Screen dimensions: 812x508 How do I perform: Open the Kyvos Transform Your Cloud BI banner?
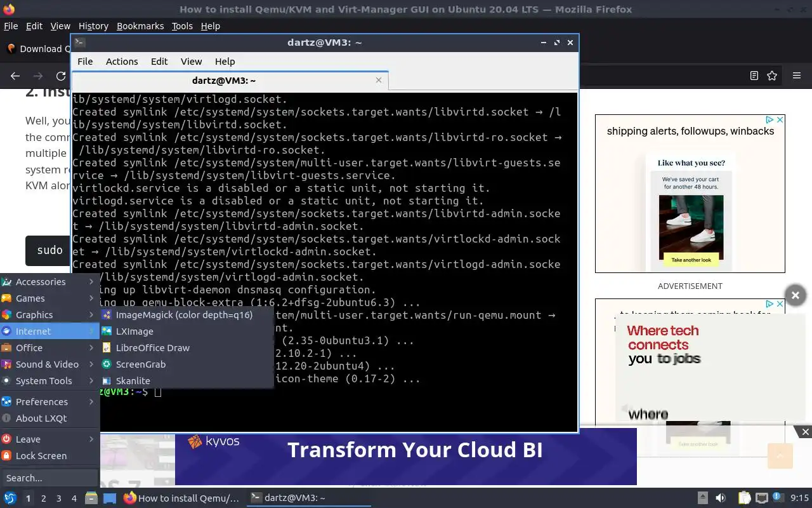[406, 456]
